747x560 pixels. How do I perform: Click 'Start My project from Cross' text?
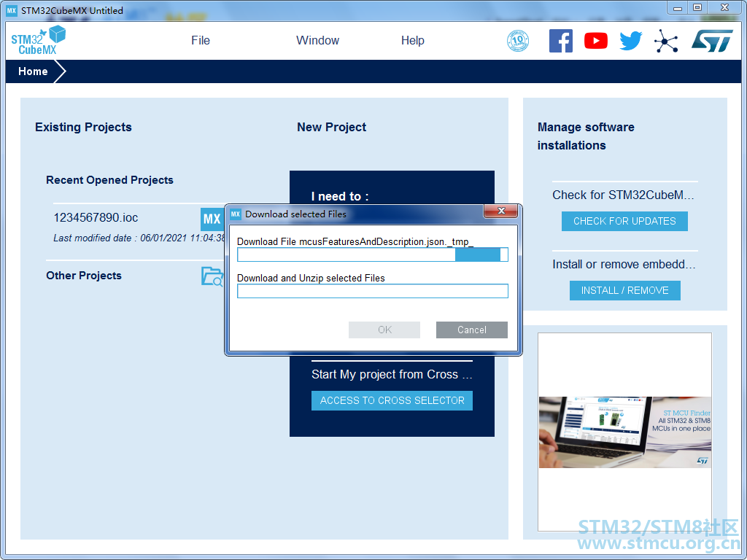[x=392, y=374]
